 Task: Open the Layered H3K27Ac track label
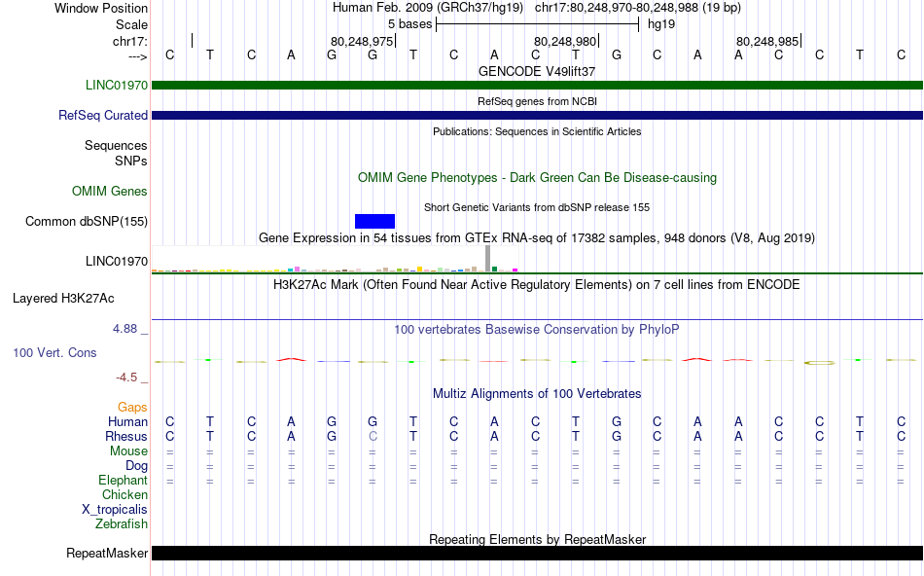63,299
